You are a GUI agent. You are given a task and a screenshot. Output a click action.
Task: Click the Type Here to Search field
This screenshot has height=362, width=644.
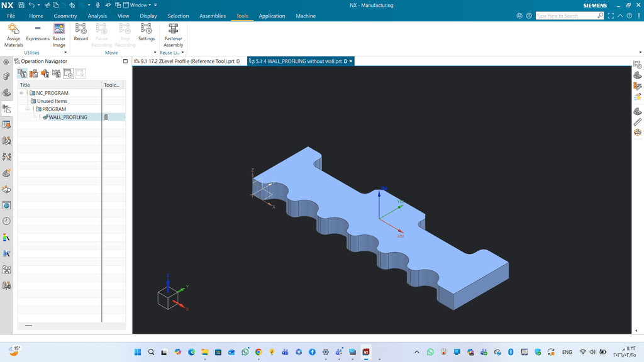pos(566,16)
